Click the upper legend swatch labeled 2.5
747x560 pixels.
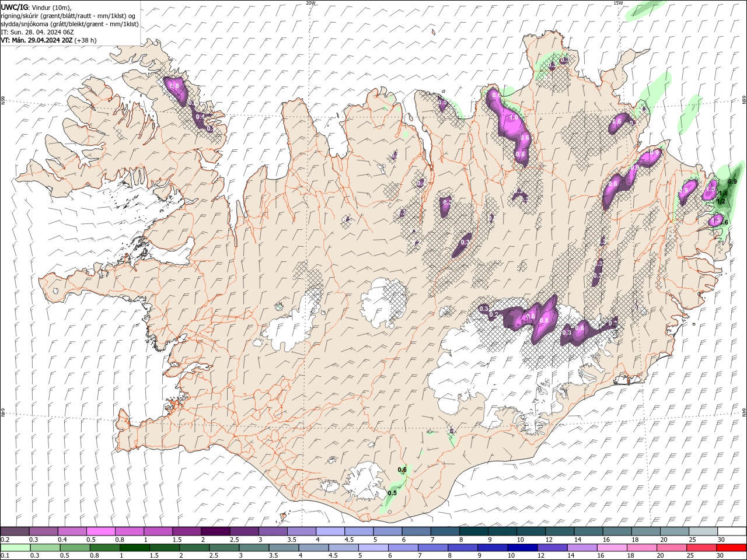pyautogui.click(x=244, y=531)
